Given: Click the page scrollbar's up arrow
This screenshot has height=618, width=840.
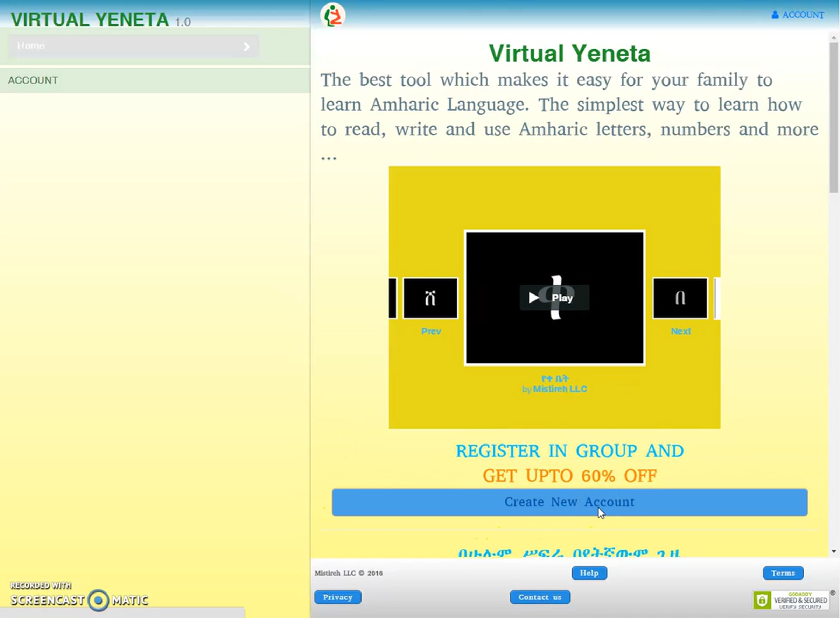Looking at the screenshot, I should click(x=834, y=38).
